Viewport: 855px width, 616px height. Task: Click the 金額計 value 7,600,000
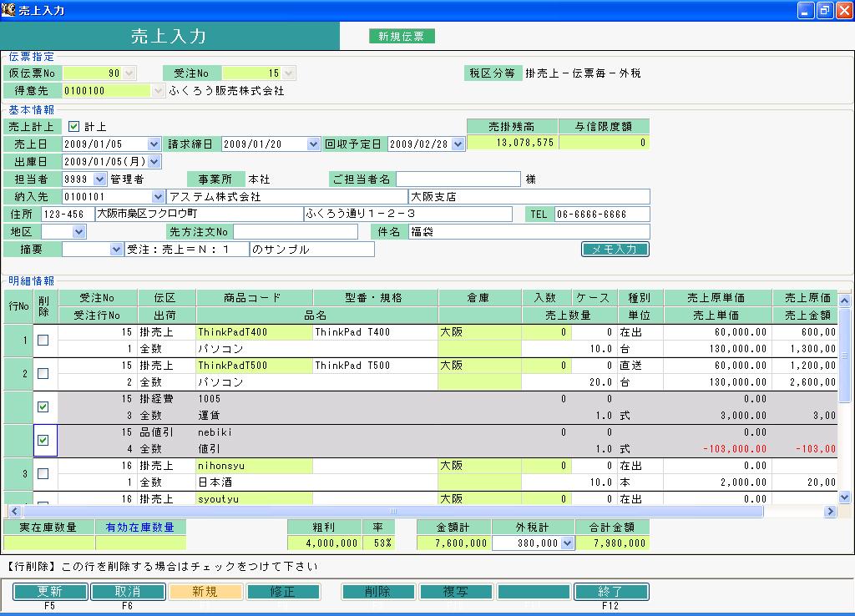pyautogui.click(x=453, y=543)
